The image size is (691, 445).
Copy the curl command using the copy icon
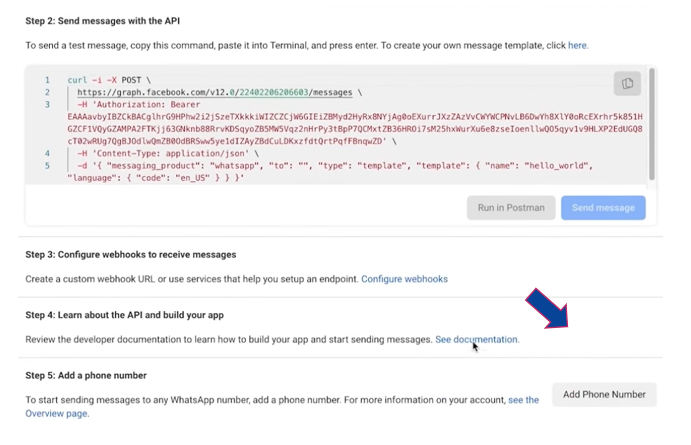627,84
